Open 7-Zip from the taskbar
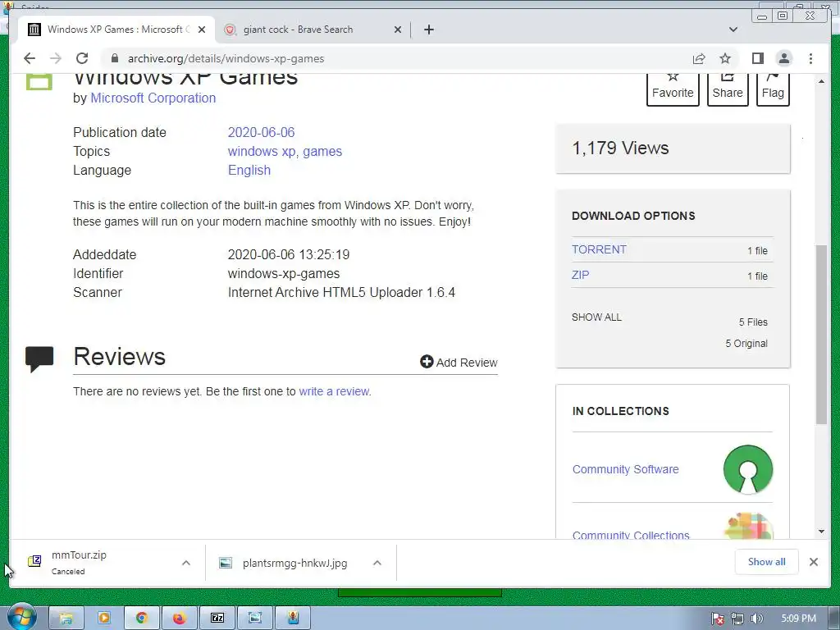The image size is (840, 630). (217, 619)
